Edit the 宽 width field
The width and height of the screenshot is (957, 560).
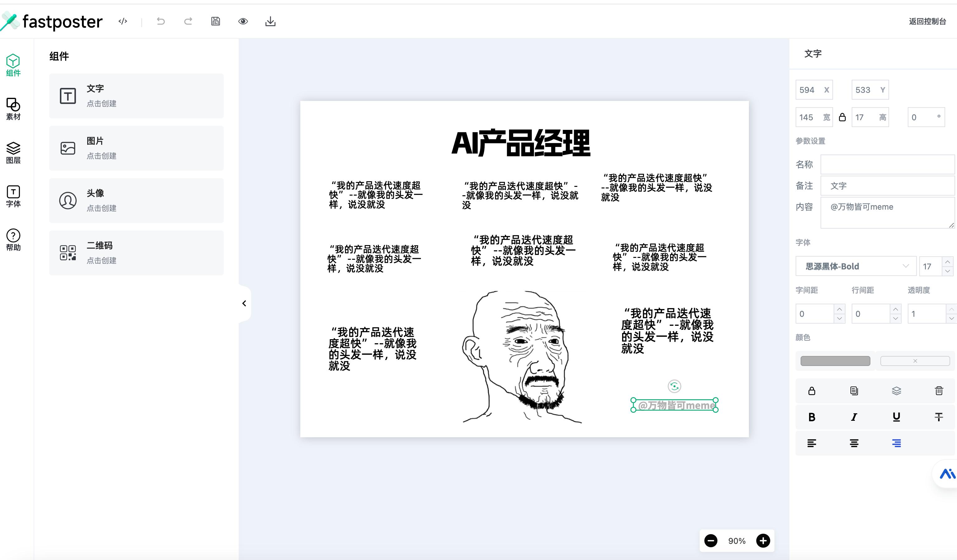pos(814,117)
